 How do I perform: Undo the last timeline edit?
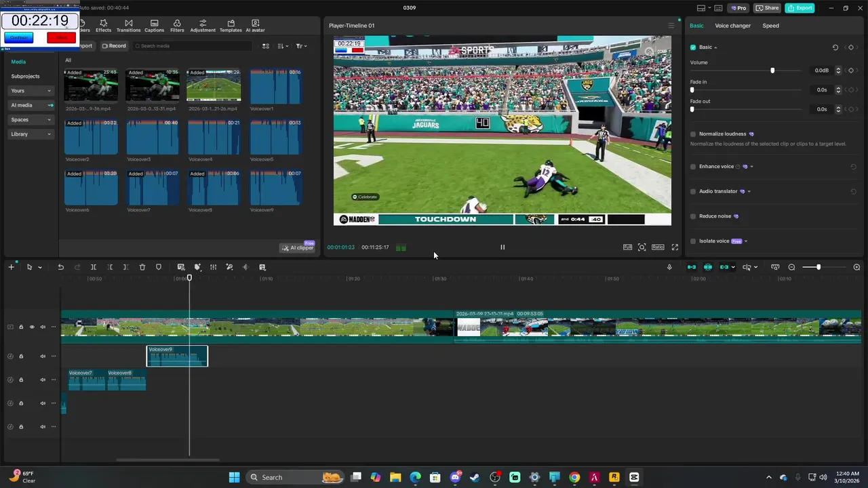(61, 267)
